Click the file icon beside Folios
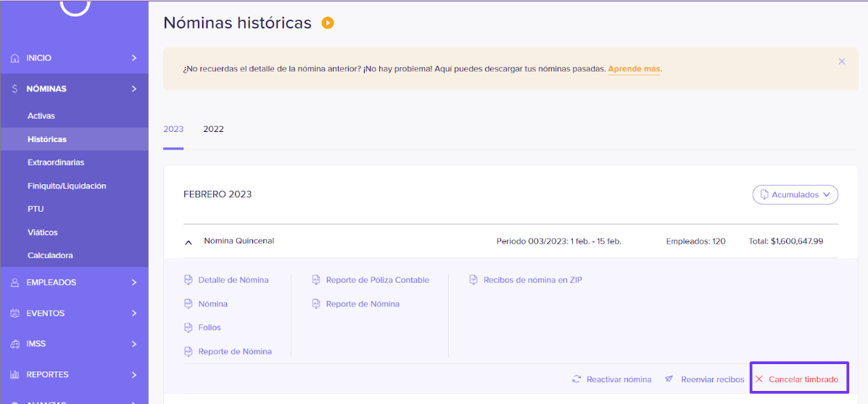The height and width of the screenshot is (404, 868). coord(189,328)
